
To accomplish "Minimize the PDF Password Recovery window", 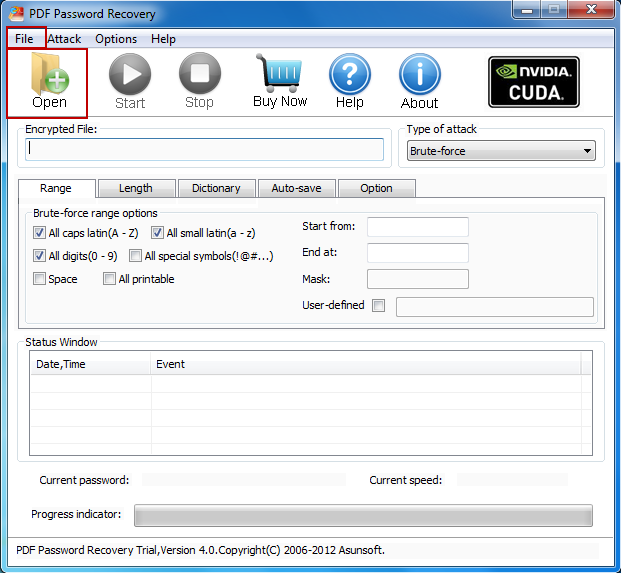I will coord(527,10).
